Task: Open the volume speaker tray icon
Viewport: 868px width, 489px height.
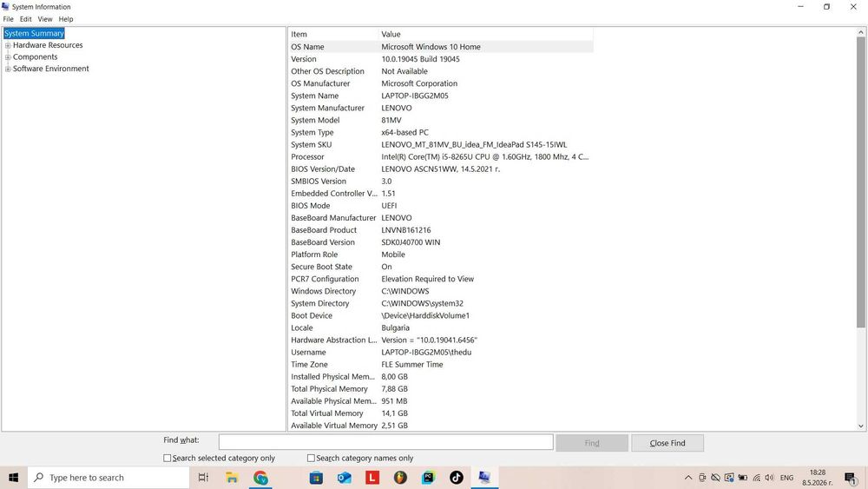Action: [769, 478]
